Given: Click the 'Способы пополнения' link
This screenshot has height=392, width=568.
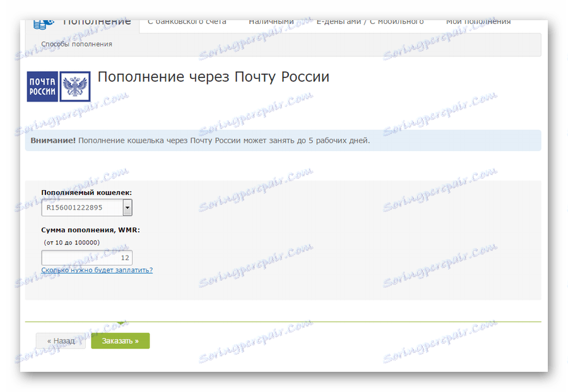Looking at the screenshot, I should point(76,44).
